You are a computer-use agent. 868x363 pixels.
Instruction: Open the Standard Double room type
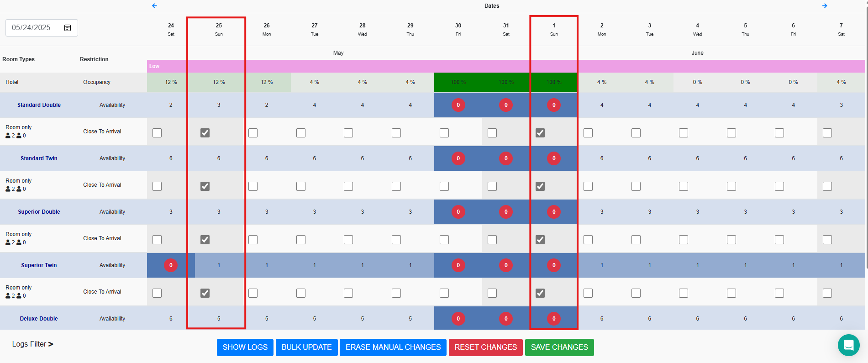[x=39, y=105]
